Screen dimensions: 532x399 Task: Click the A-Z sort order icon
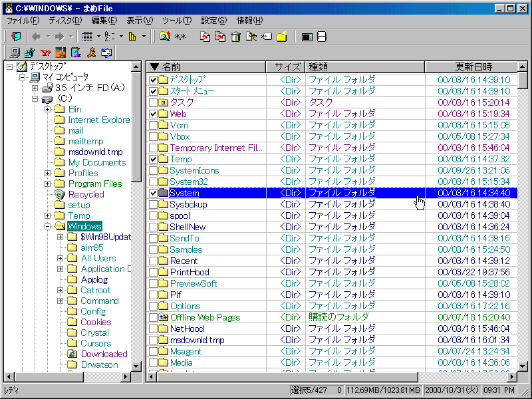pyautogui.click(x=110, y=37)
